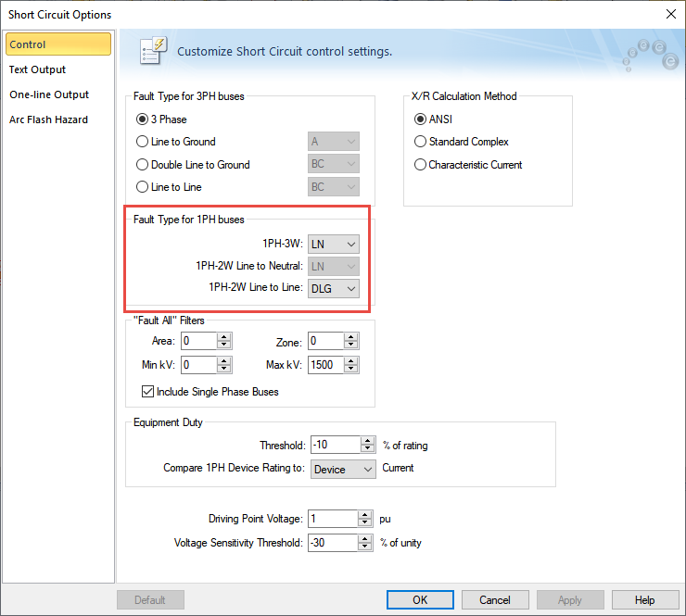Viewport: 686px width, 616px height.
Task: Open the Arc Flash Hazard section
Action: pos(49,119)
